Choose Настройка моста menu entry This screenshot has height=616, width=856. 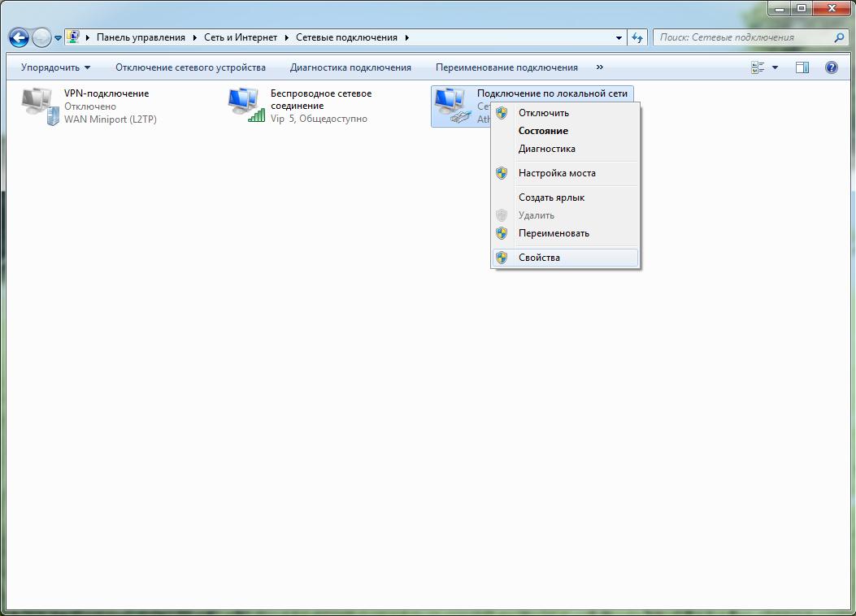pyautogui.click(x=557, y=173)
